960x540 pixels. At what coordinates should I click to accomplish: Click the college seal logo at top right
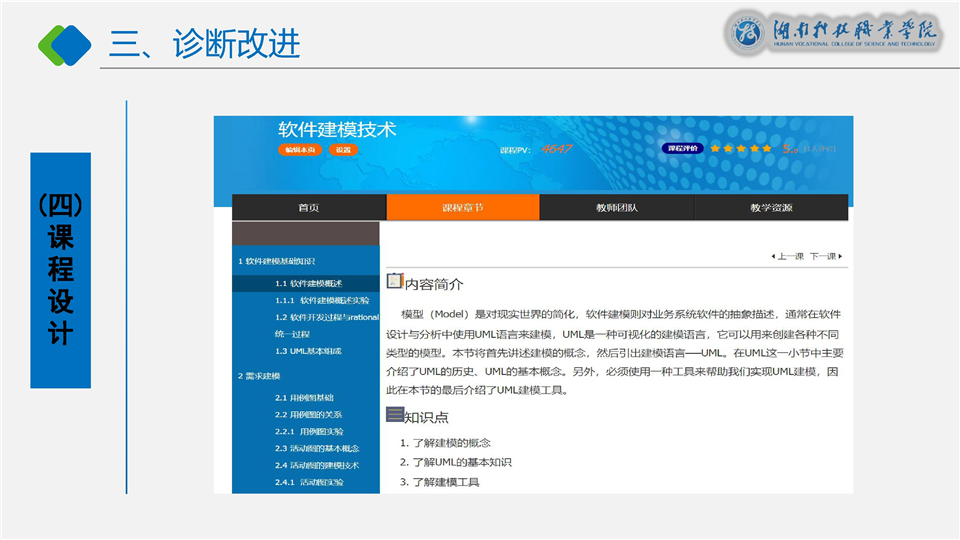pos(747,32)
